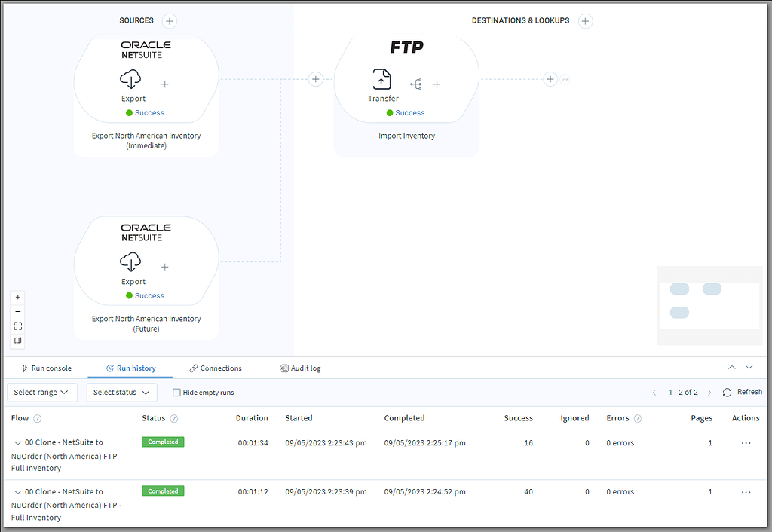
Task: Click the Completed status badge on first run
Action: pyautogui.click(x=162, y=442)
